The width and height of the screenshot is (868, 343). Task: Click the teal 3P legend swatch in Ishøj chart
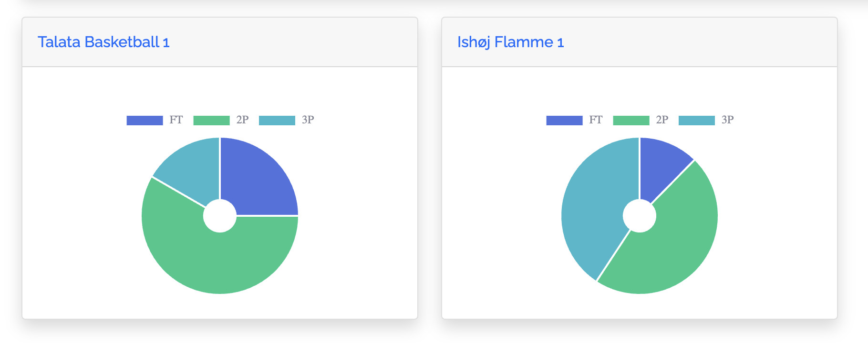697,121
